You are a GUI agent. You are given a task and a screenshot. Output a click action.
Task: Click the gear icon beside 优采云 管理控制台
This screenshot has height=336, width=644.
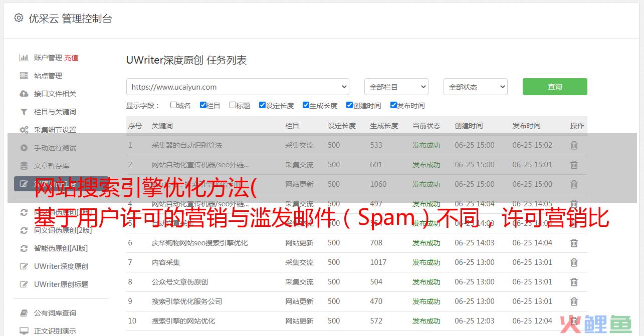(x=19, y=18)
